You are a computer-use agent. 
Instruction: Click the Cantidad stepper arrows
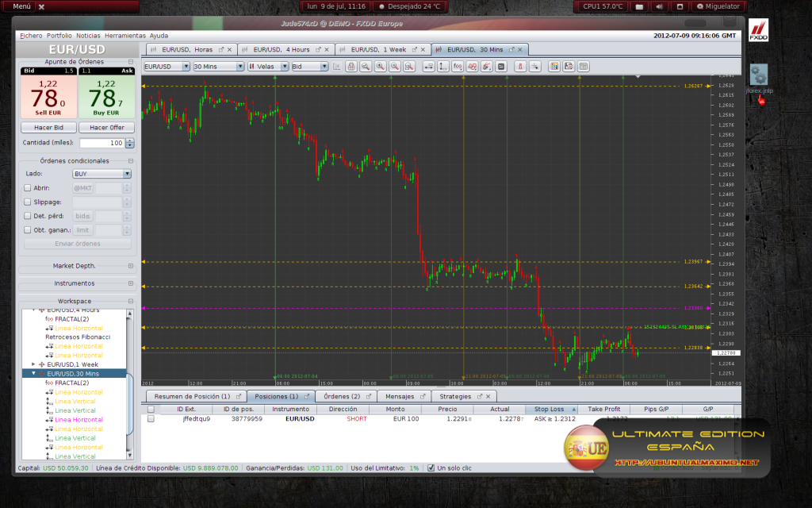point(130,143)
